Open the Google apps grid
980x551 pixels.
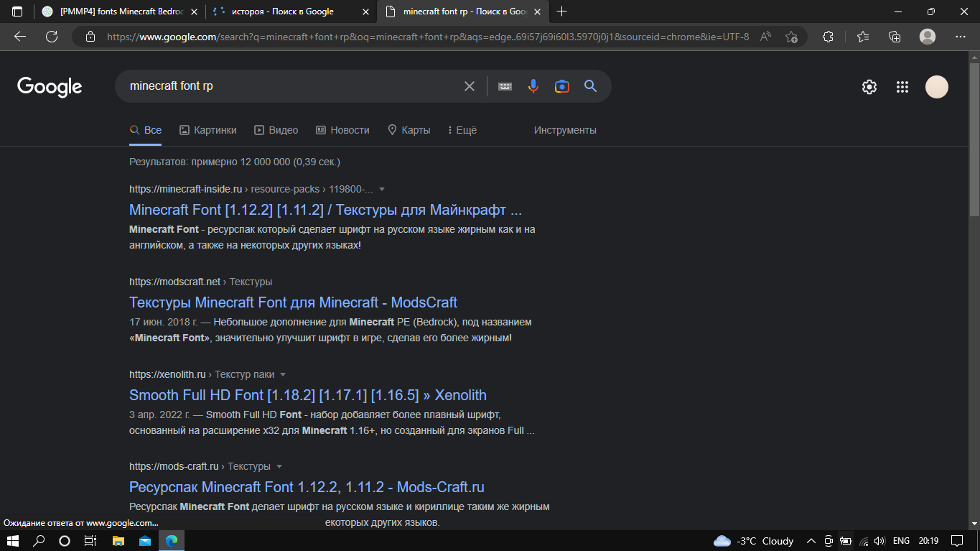point(902,87)
